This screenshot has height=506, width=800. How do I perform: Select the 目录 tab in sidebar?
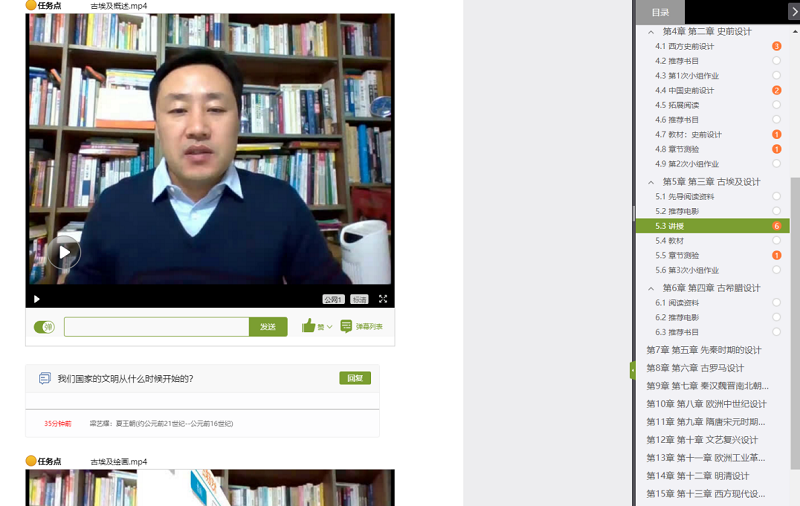[x=660, y=12]
